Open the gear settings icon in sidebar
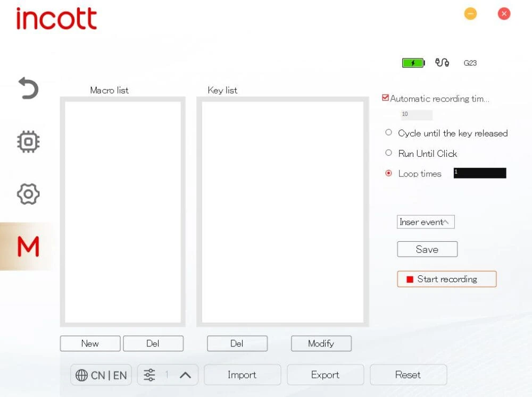The image size is (532, 397). (28, 194)
